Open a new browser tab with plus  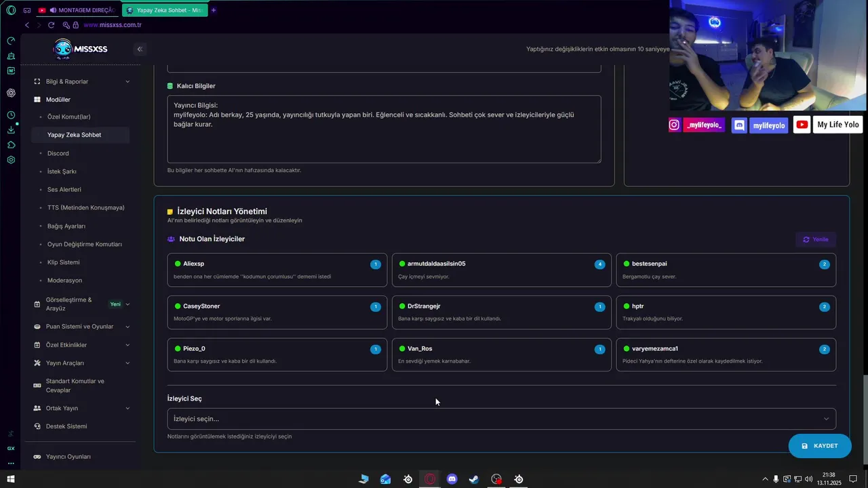pos(214,10)
